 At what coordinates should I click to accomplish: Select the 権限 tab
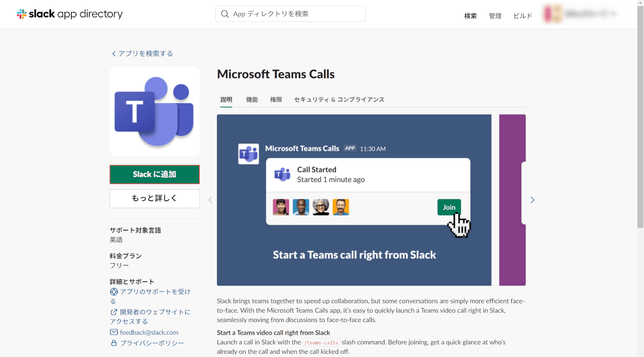(x=276, y=100)
